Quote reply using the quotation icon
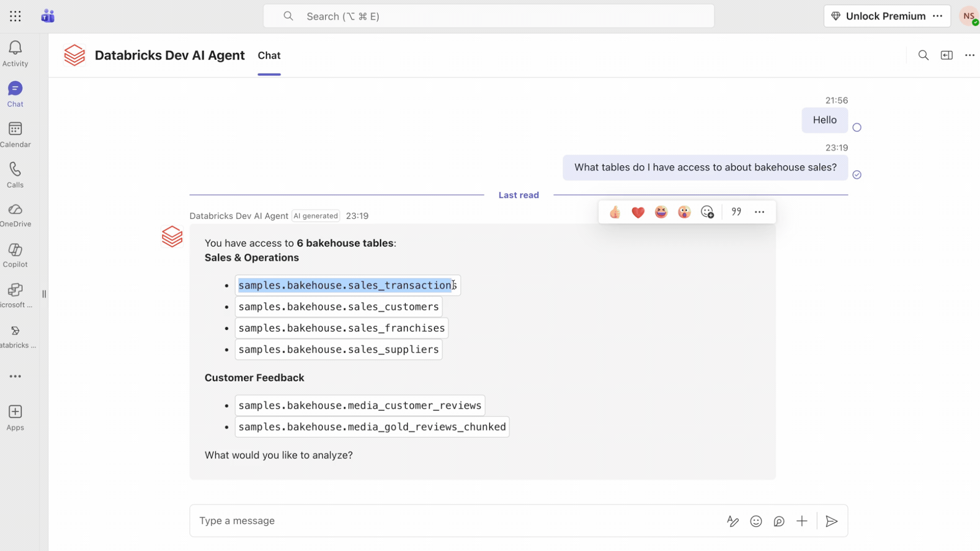 pos(736,212)
